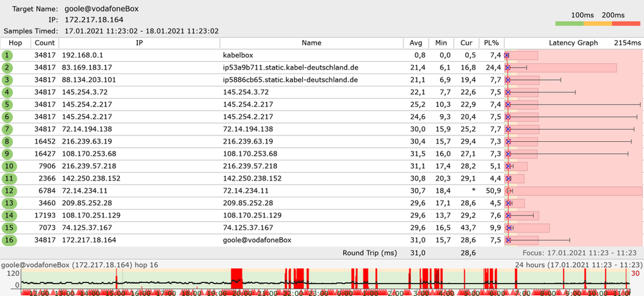Click the 24 hours timeline range label
Image resolution: width=644 pixels, height=296 pixels.
tap(578, 265)
